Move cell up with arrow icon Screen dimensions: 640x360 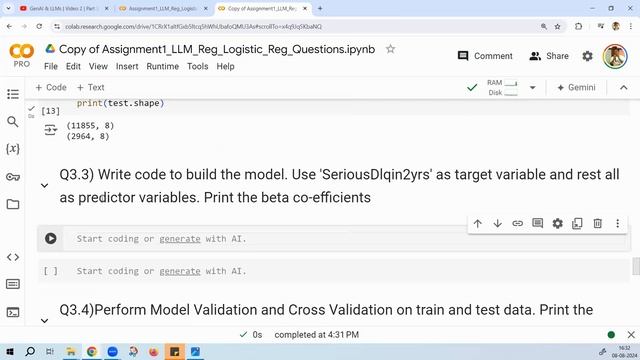478,224
